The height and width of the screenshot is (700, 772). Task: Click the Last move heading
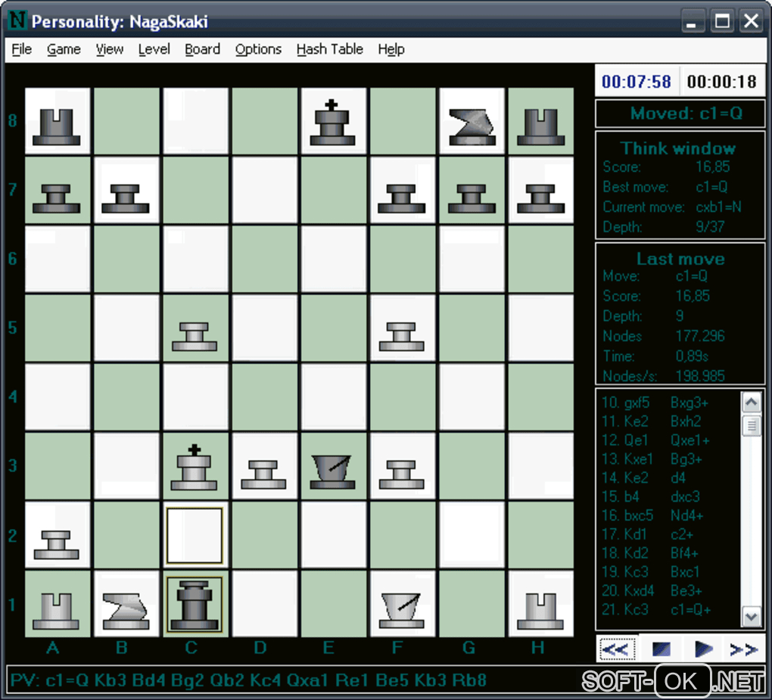pyautogui.click(x=680, y=259)
